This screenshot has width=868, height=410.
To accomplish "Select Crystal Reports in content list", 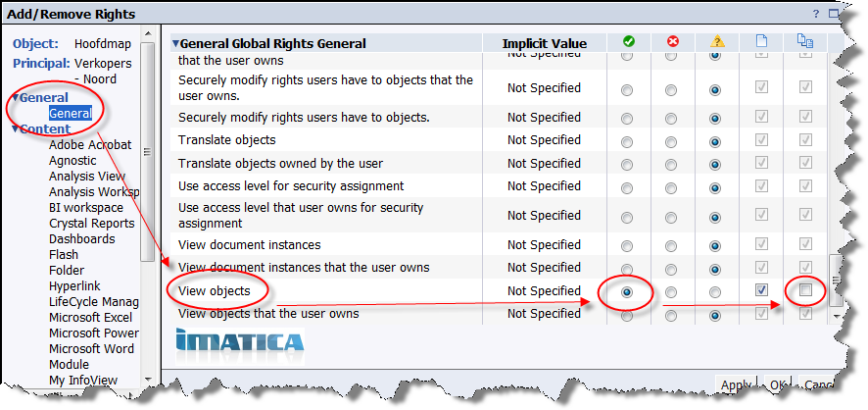I will [x=92, y=224].
